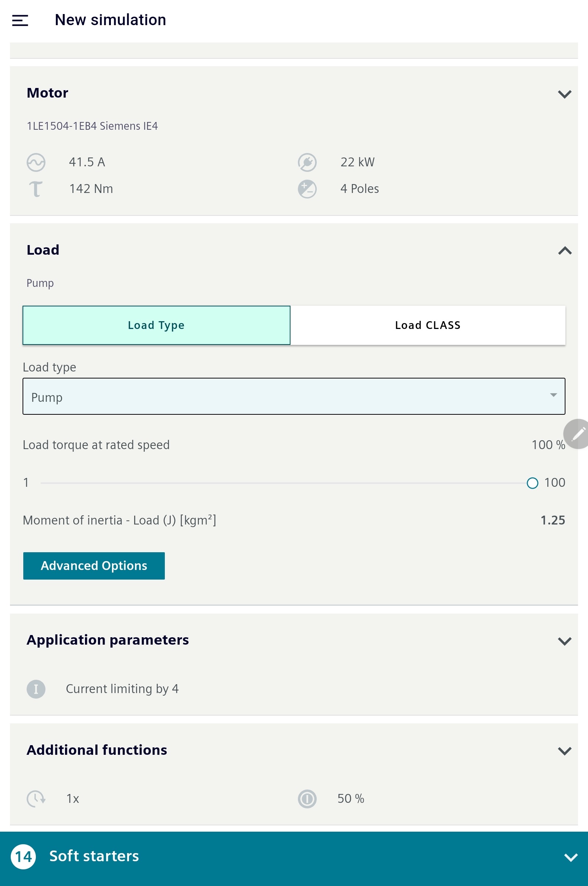Click the 14 soft starters count badge
Screen dimensions: 588x886
(x=23, y=857)
